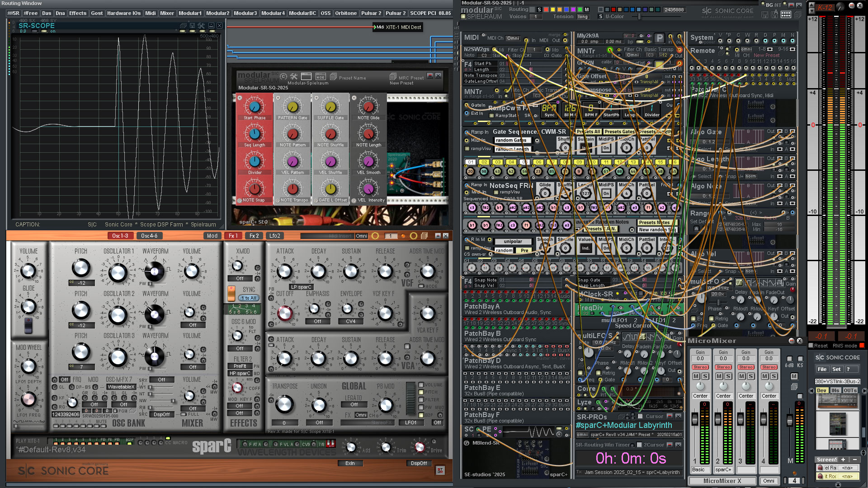The height and width of the screenshot is (488, 868).
Task: Click 380+VSTlink-3Bus project name field
Action: pos(838,381)
